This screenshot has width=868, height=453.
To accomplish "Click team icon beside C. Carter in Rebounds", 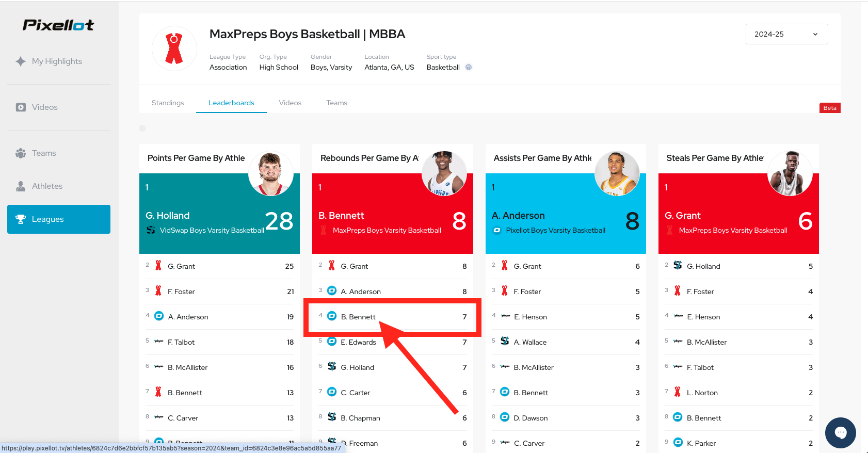I will (332, 392).
